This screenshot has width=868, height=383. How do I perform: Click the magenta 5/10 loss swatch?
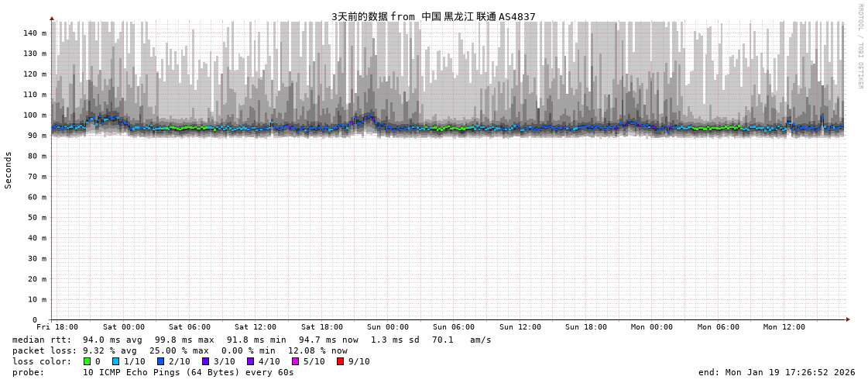click(295, 361)
